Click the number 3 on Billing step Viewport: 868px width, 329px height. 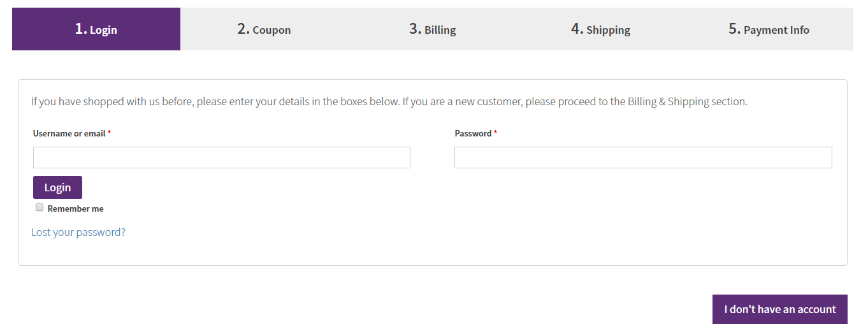(x=416, y=29)
